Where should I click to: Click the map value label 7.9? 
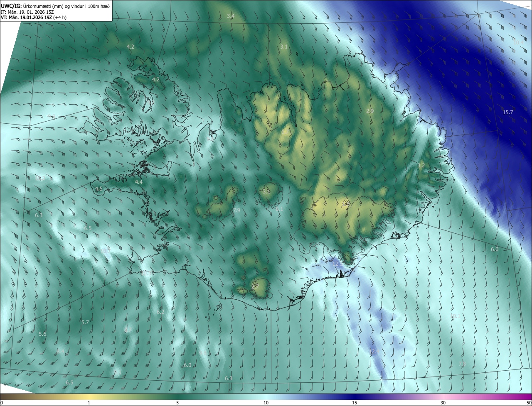pos(236,210)
